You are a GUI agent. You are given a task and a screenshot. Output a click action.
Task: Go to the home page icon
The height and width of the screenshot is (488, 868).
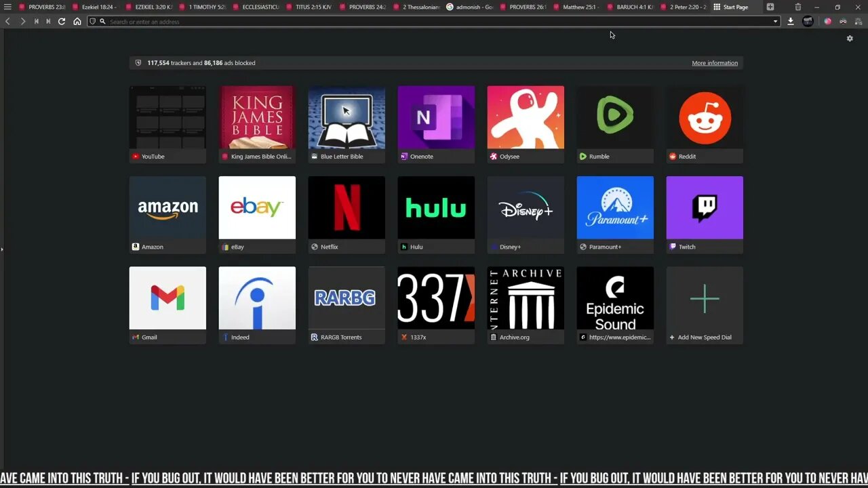click(x=77, y=21)
